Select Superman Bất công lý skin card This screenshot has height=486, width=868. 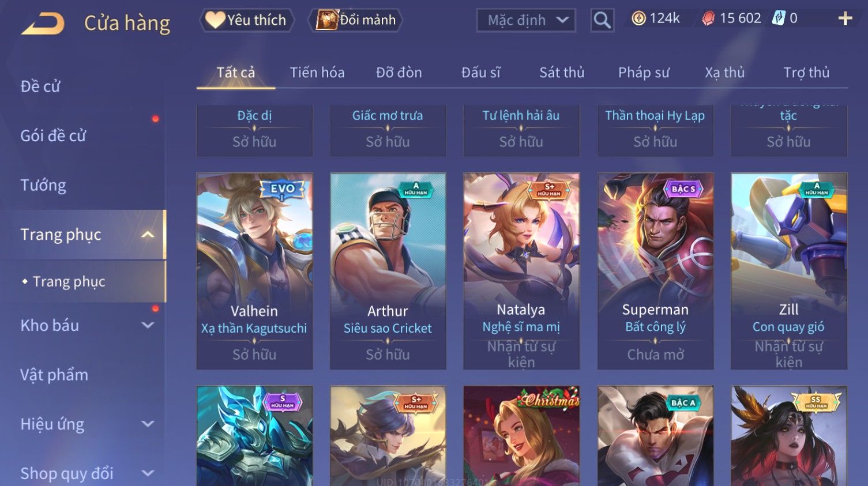click(655, 271)
